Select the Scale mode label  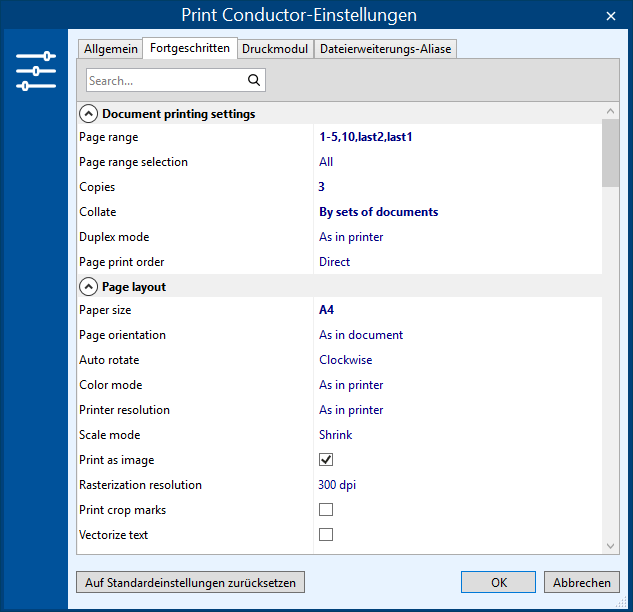109,435
